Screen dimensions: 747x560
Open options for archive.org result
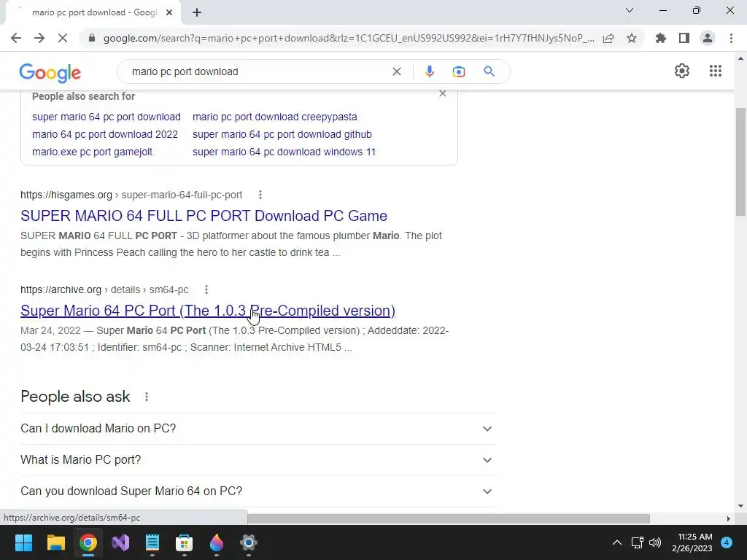pyautogui.click(x=206, y=289)
